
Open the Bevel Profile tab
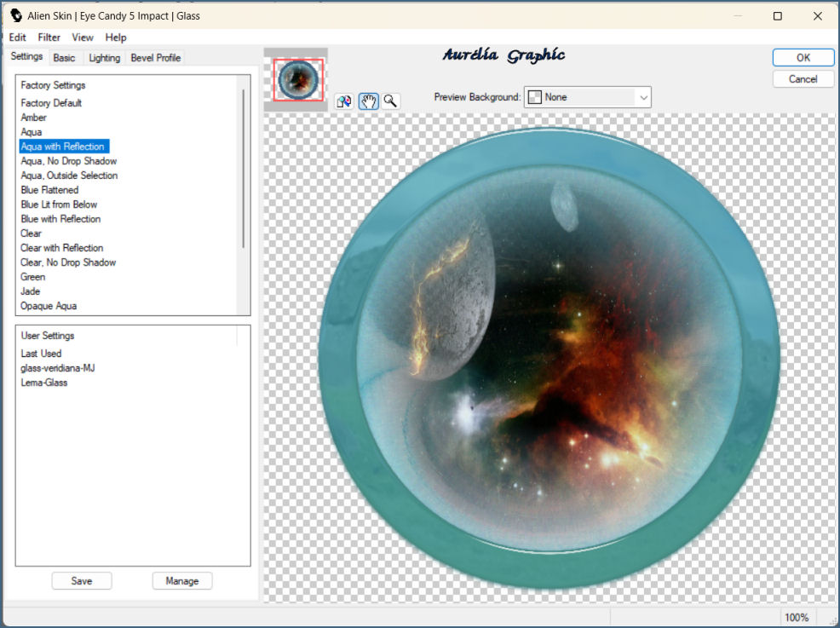pos(155,58)
